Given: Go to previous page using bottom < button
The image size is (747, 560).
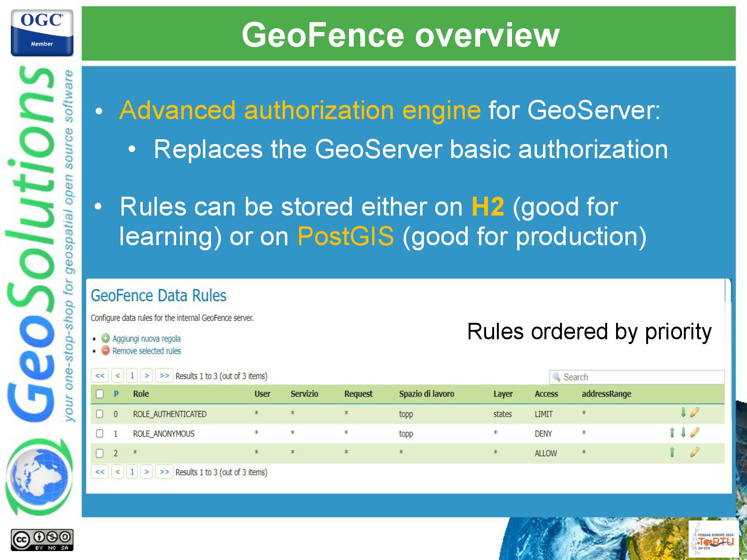Looking at the screenshot, I should (x=118, y=472).
